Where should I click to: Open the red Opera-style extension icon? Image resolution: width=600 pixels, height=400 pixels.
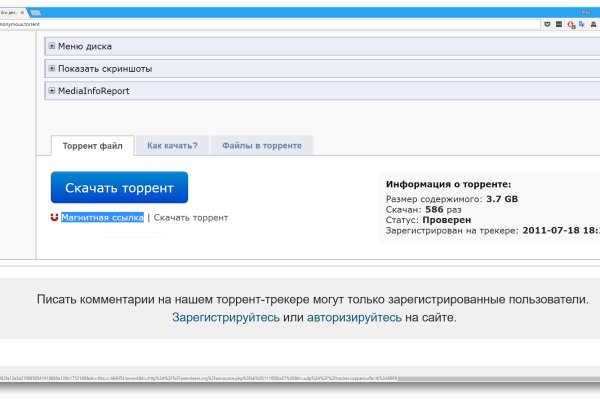(571, 24)
